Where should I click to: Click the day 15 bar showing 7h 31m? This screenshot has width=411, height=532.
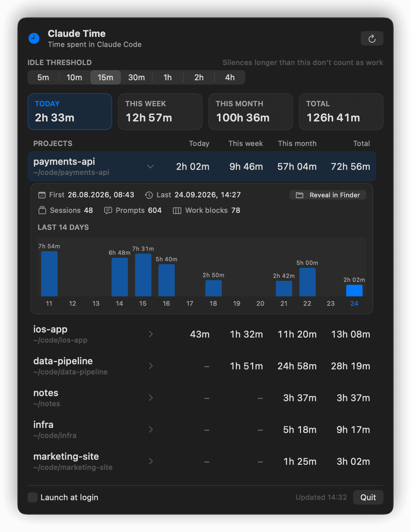(x=143, y=275)
